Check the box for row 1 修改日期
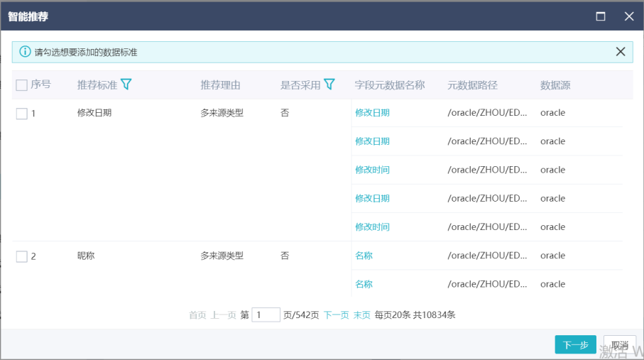644x360 pixels. coord(21,114)
